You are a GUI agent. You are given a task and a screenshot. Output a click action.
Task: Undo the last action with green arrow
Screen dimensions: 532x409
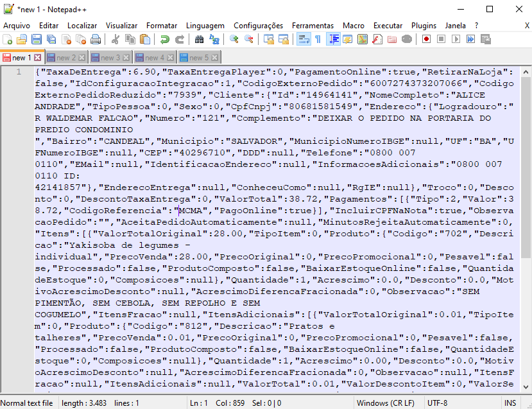point(164,39)
